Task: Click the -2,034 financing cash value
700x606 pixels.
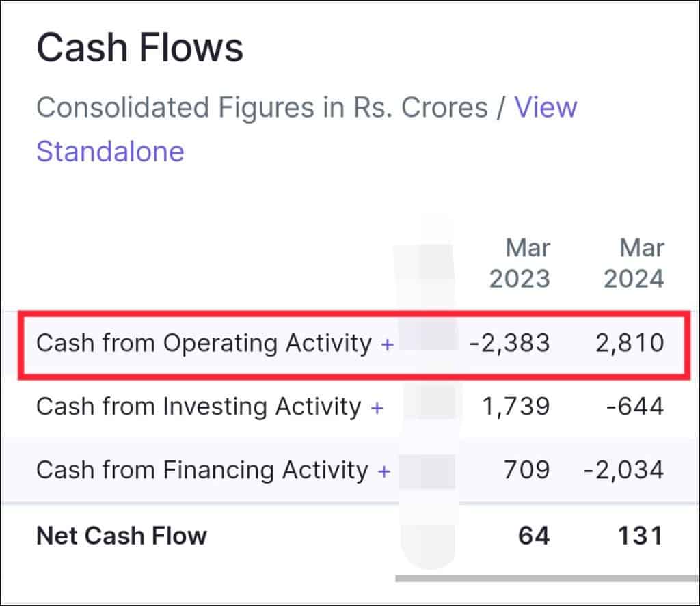Action: (x=623, y=470)
